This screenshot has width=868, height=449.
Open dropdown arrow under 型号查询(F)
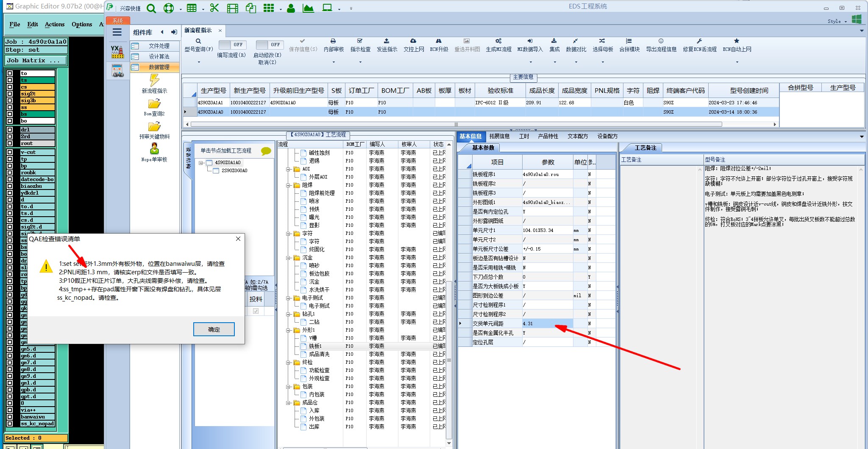click(x=198, y=62)
